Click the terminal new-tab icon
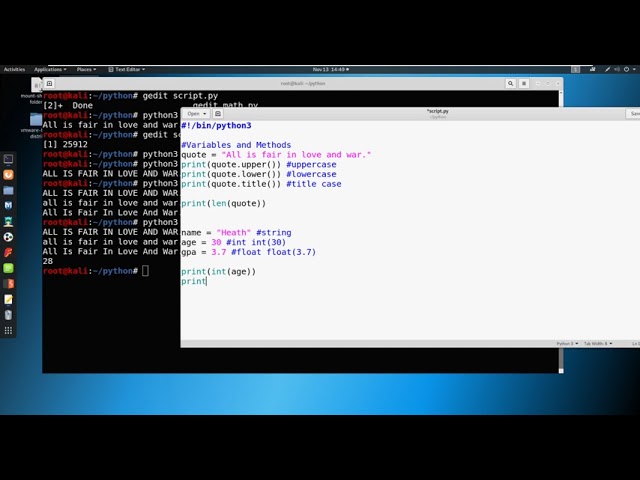Viewport: 640px width, 480px height. (x=49, y=83)
